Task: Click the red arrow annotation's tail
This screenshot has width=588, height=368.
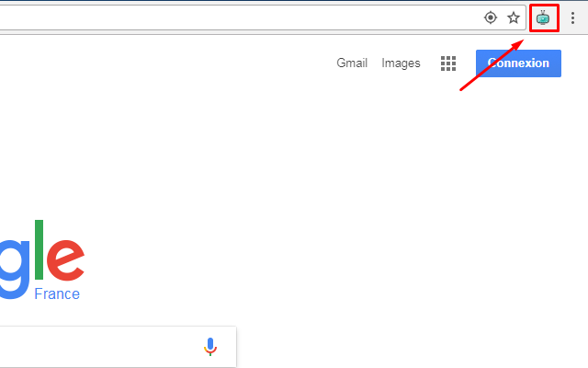Action: pyautogui.click(x=462, y=89)
